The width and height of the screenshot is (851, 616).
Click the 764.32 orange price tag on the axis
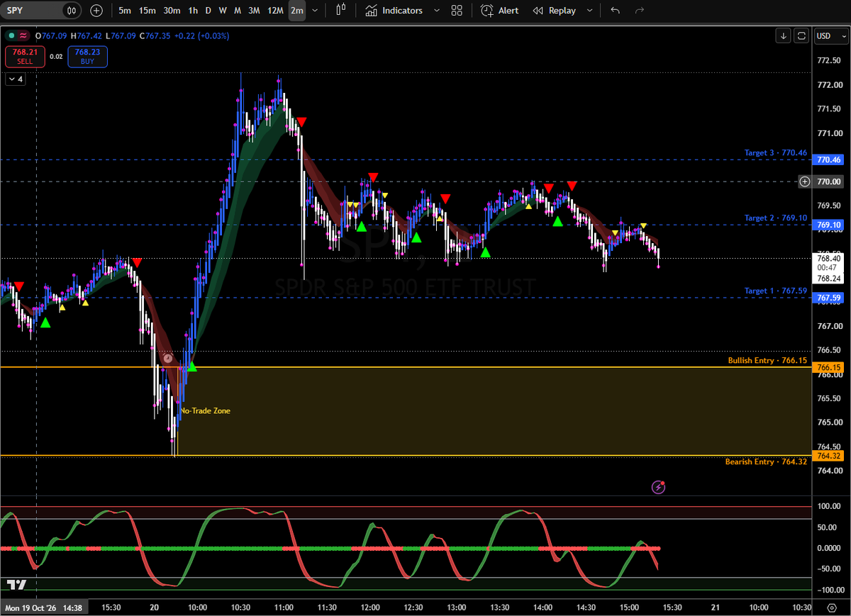[828, 456]
